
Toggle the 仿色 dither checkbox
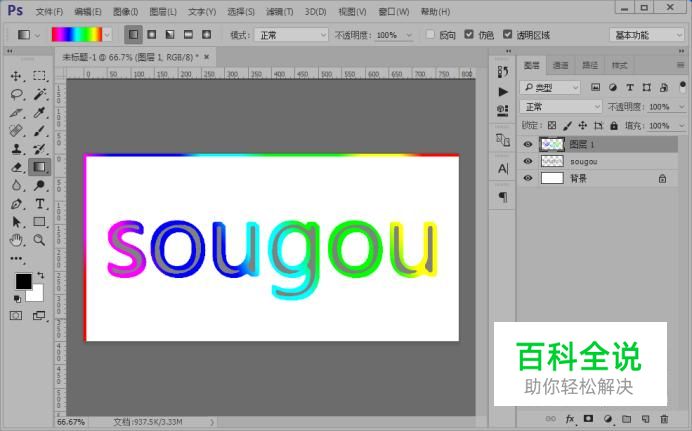pos(469,34)
